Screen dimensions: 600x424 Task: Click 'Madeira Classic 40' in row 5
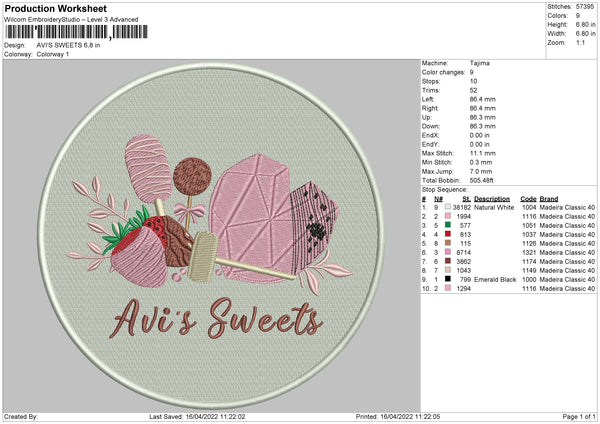pyautogui.click(x=567, y=243)
